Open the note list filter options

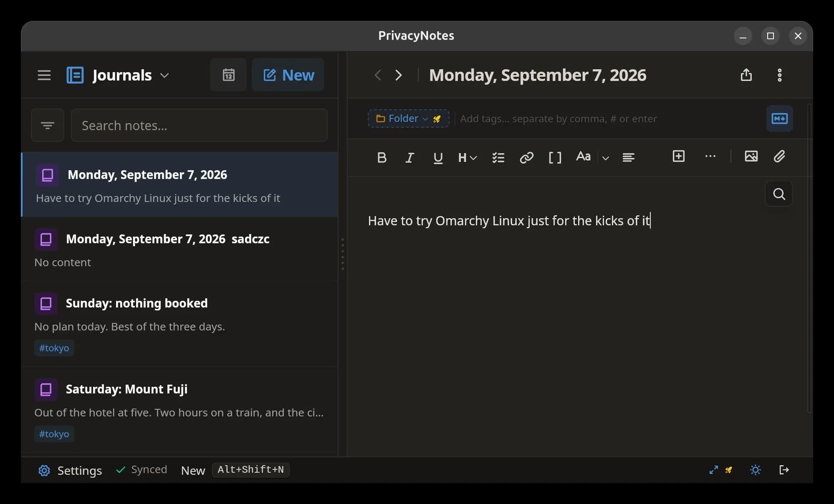(x=48, y=125)
